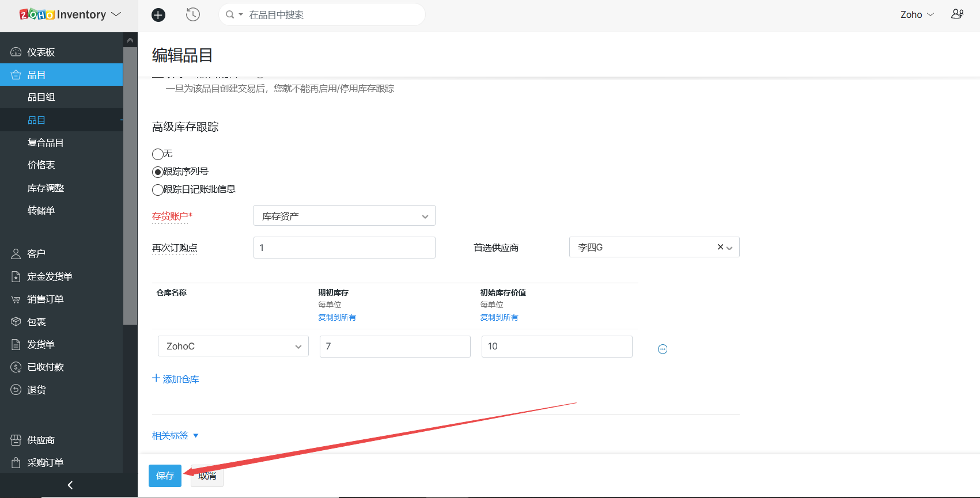
Task: Click the 添加仓库 link
Action: pos(176,379)
